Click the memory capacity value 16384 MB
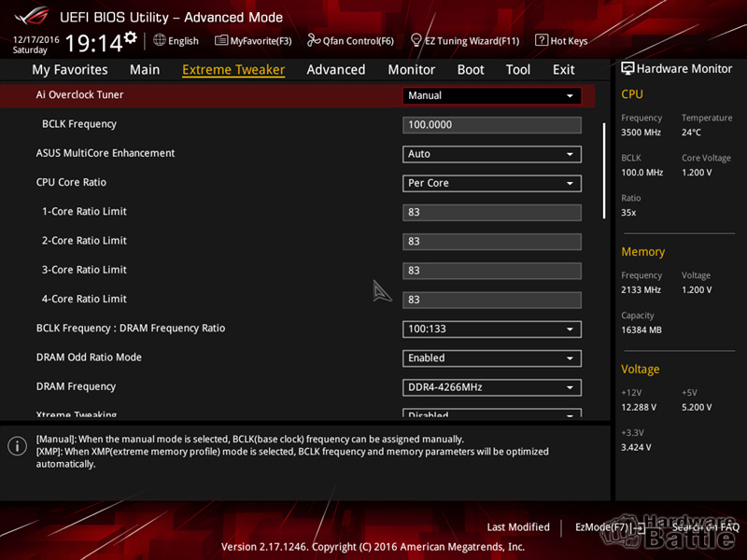747x560 pixels. click(641, 330)
